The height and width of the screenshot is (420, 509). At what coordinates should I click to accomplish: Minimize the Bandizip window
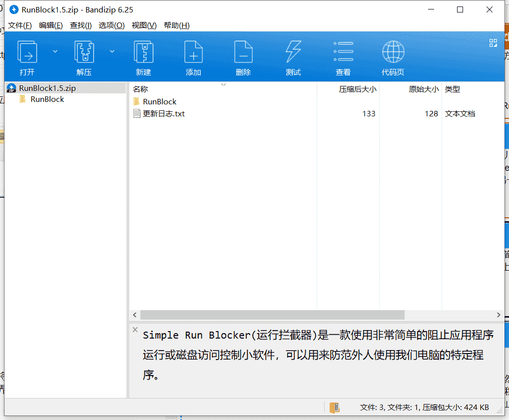click(431, 9)
